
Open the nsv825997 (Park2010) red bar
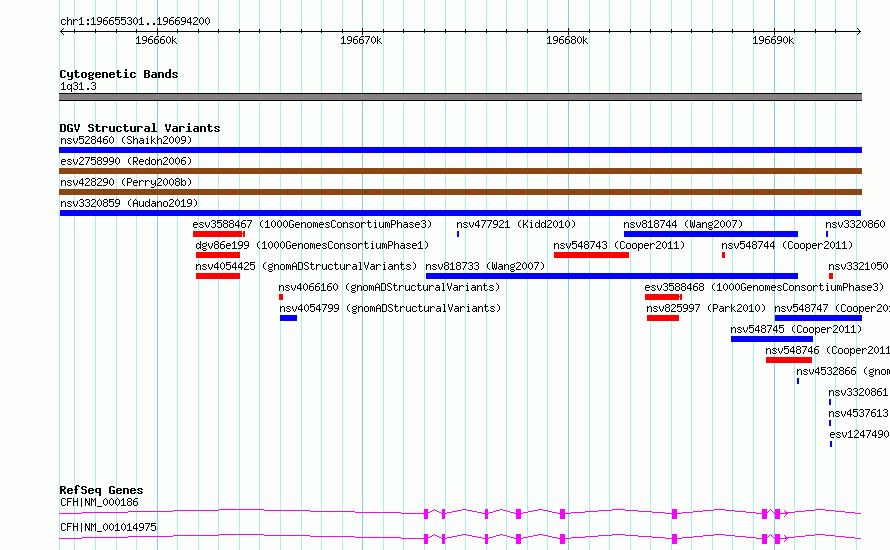(x=663, y=318)
